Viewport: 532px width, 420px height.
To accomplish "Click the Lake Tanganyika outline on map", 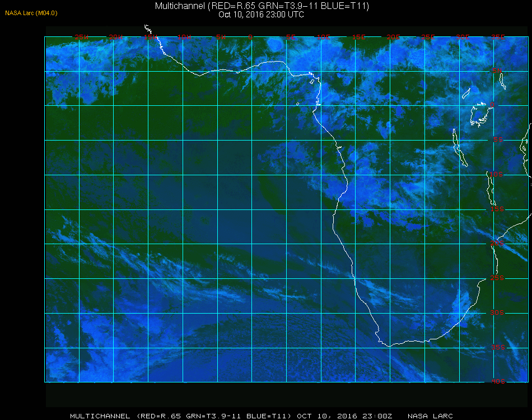I will (460, 148).
